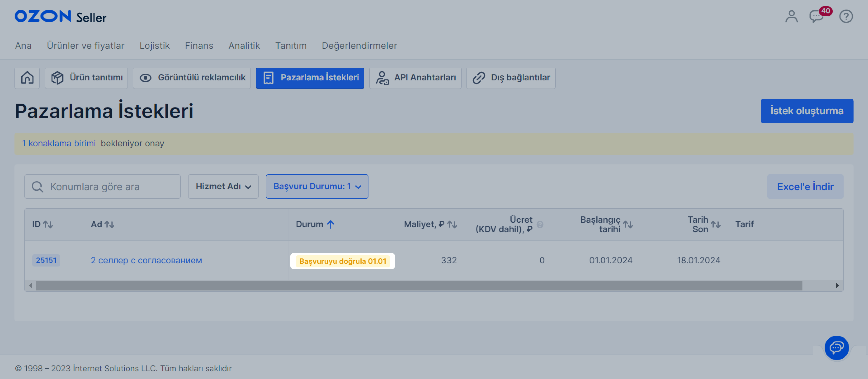The height and width of the screenshot is (379, 868).
Task: Open Dış bağlantılar tab
Action: tap(510, 78)
